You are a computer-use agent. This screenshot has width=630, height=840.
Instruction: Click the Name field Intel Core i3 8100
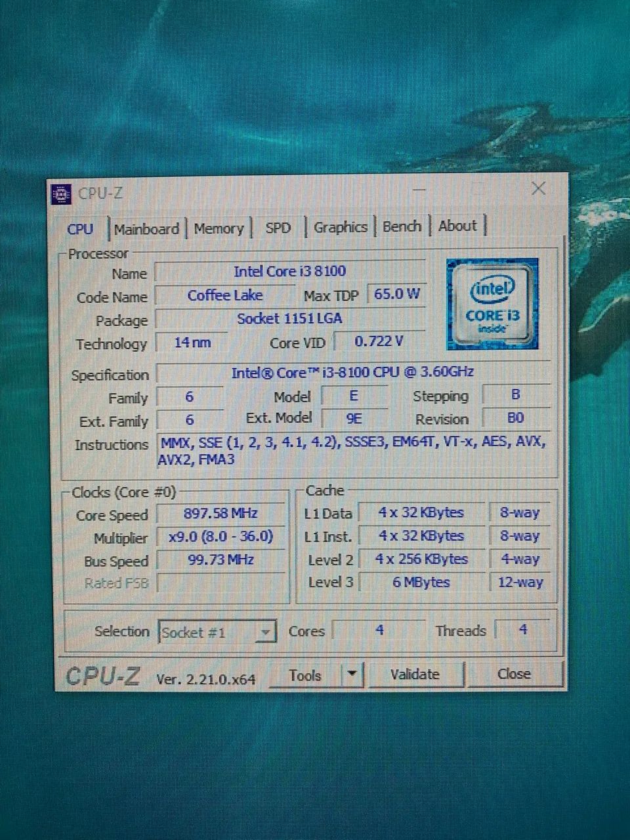pos(289,271)
